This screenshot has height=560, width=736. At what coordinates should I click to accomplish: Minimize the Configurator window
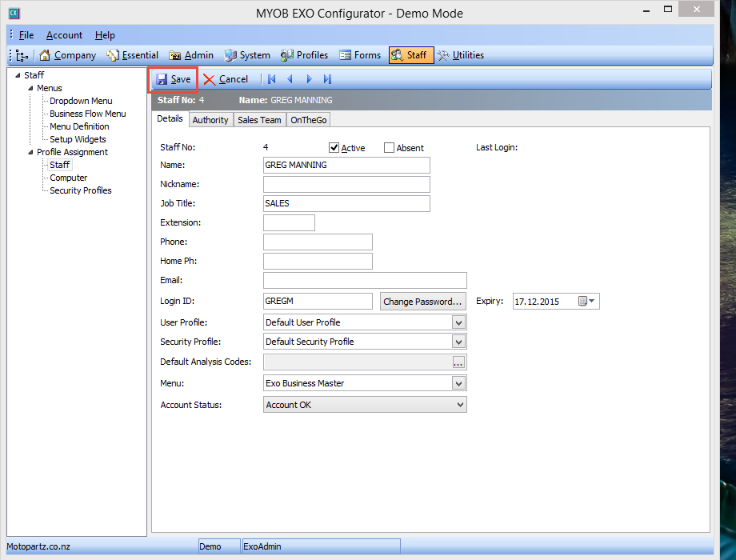(646, 10)
